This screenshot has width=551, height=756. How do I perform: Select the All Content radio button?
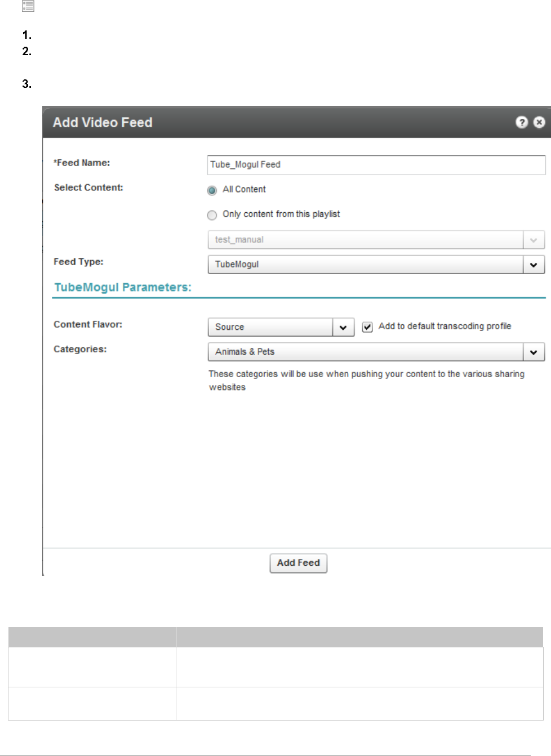click(x=212, y=190)
